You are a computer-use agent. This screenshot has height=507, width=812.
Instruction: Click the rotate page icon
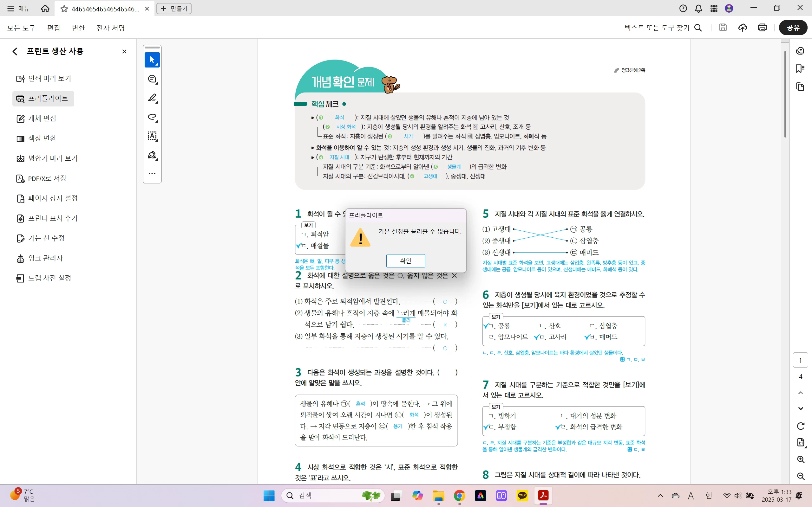801,426
